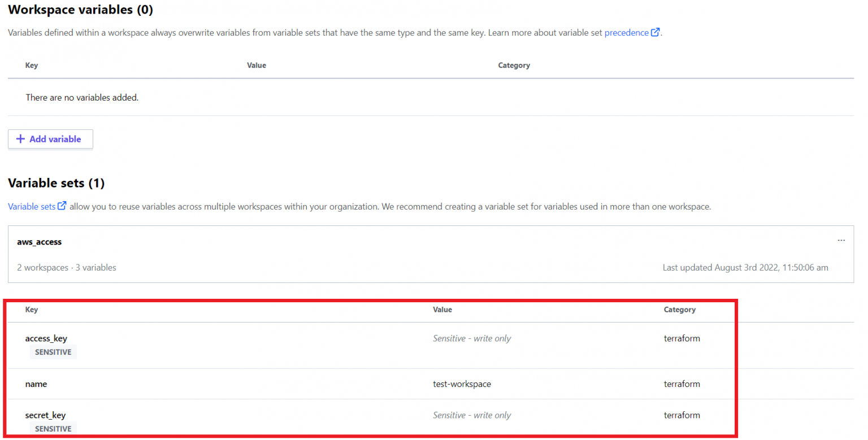868x440 pixels.
Task: Click the Value column header
Action: tap(442, 310)
